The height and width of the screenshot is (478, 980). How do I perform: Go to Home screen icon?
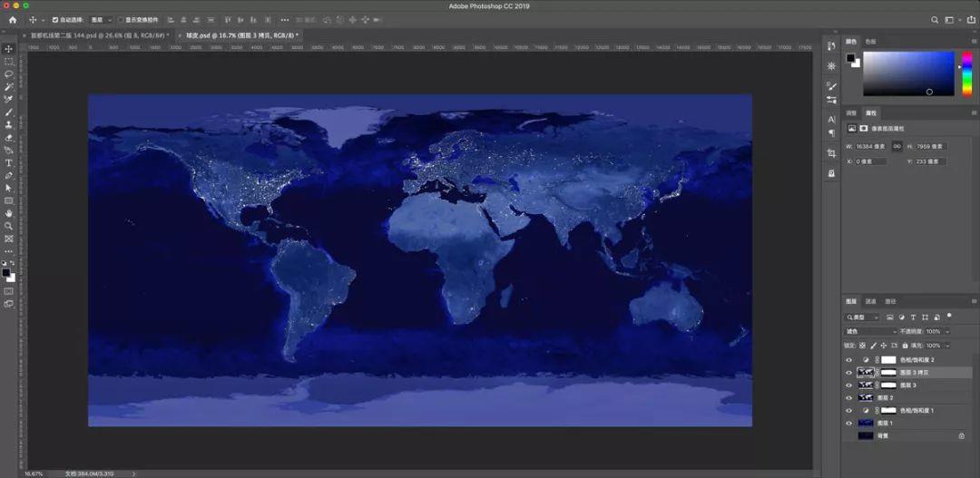[13, 20]
